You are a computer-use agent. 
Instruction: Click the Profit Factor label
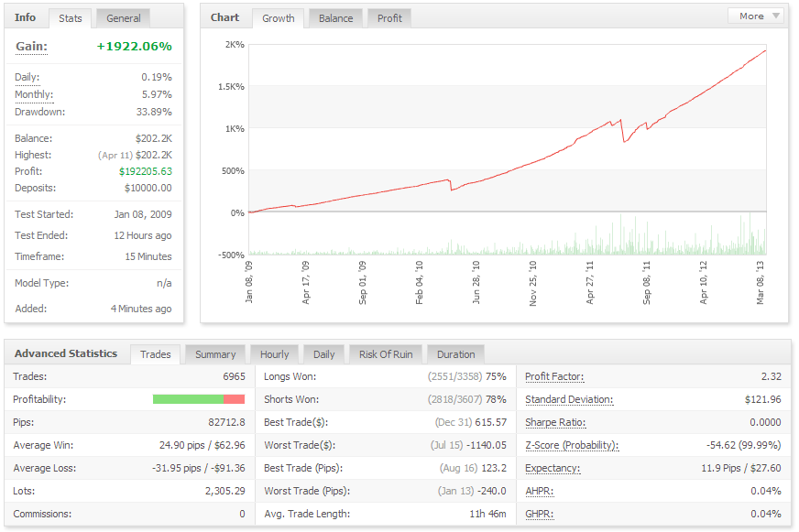(554, 376)
